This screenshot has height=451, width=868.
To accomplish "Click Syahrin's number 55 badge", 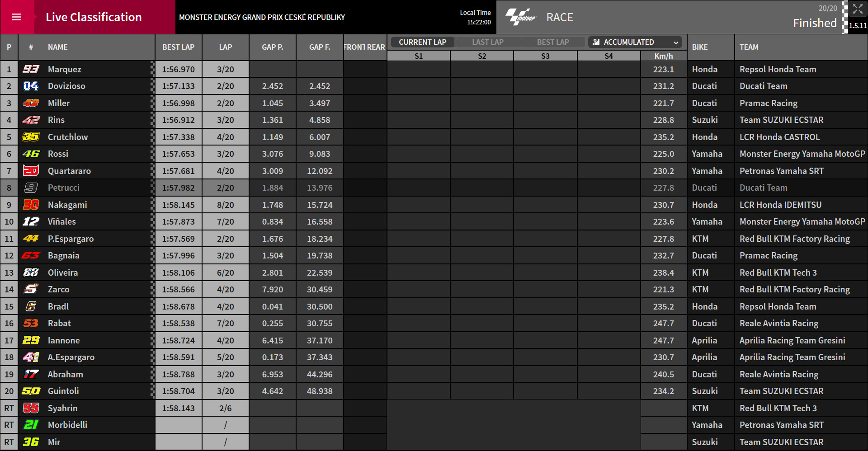I will [x=31, y=408].
